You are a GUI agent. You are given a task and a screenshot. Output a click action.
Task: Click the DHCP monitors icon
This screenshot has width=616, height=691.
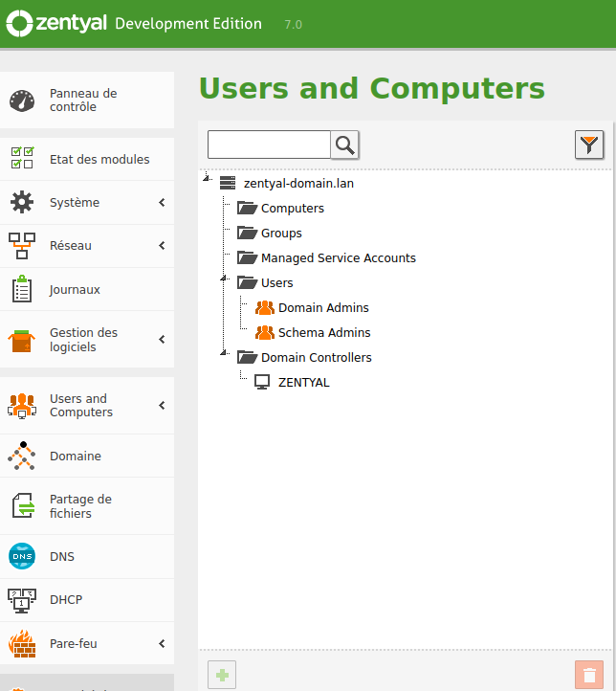[22, 600]
